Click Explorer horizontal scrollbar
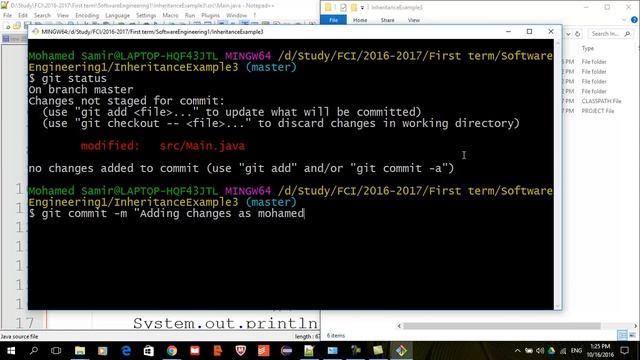The height and width of the screenshot is (360, 640). (502, 326)
